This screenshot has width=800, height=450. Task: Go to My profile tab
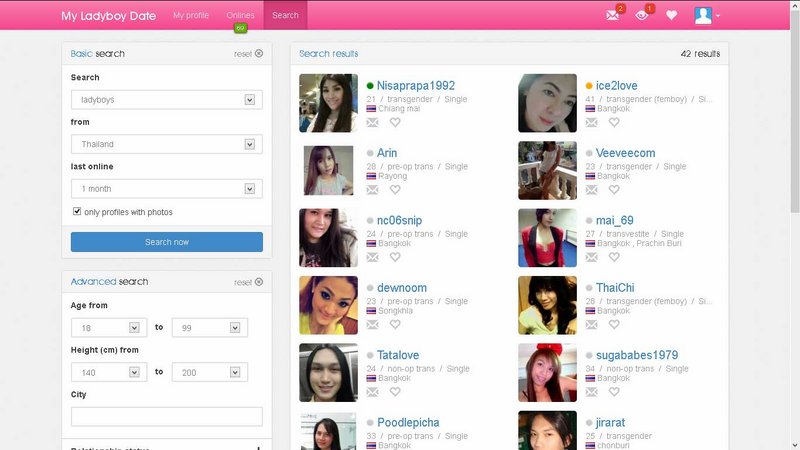(191, 15)
